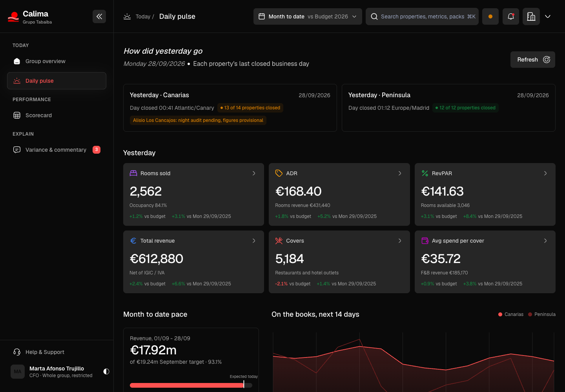This screenshot has height=392, width=565.
Task: Open the property selector building icon
Action: click(531, 16)
